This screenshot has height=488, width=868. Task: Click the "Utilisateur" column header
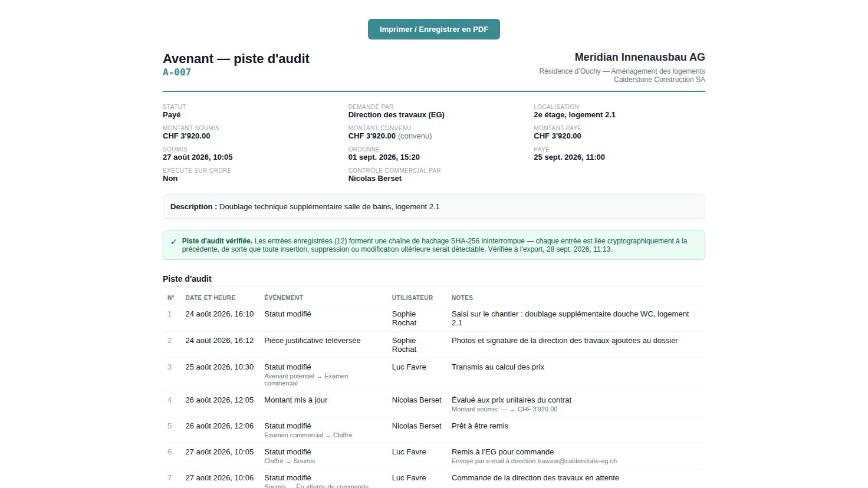413,298
